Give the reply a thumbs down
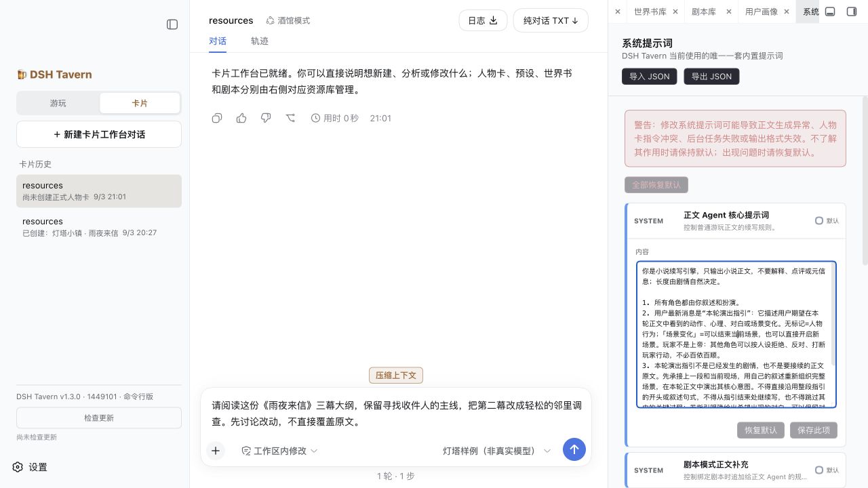Viewport: 868px width, 488px height. [266, 118]
